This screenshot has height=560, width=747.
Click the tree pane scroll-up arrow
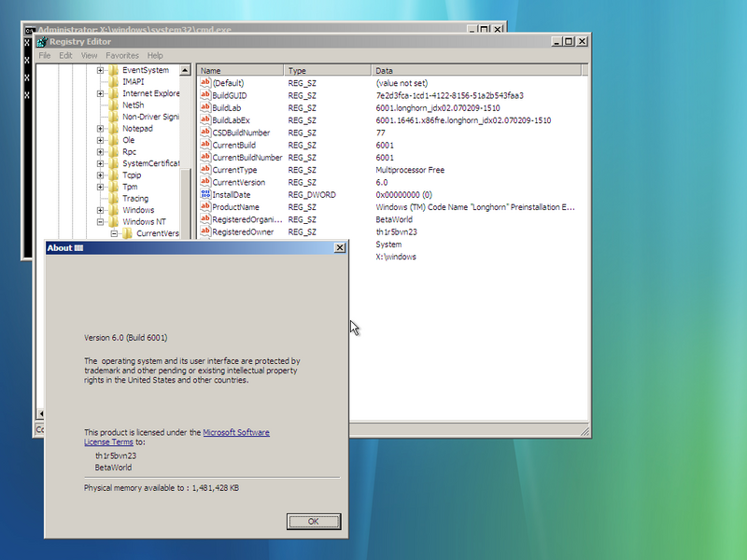point(186,70)
